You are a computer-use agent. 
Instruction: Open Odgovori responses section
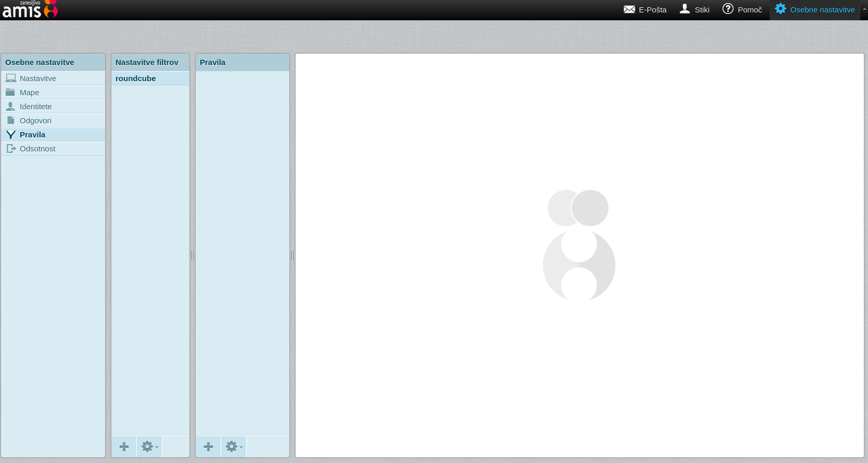click(x=53, y=120)
